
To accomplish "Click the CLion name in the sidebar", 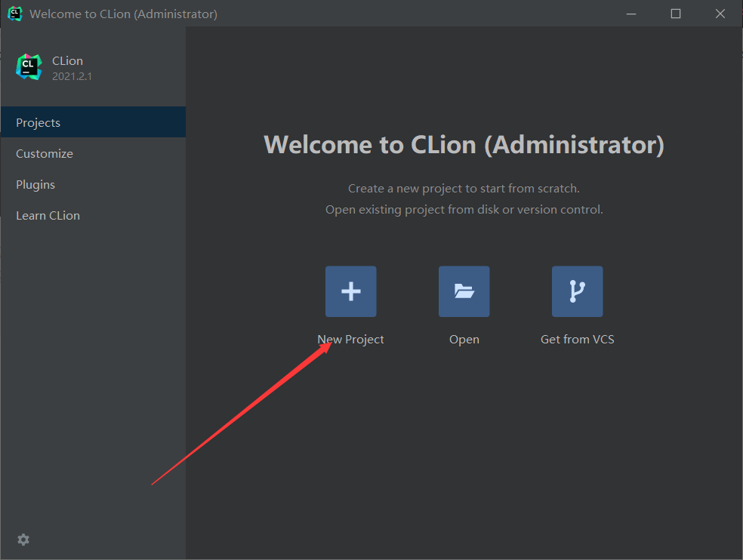I will pos(67,60).
